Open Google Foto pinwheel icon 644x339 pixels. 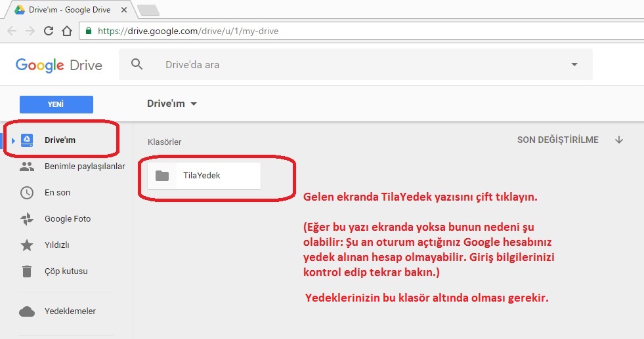27,219
